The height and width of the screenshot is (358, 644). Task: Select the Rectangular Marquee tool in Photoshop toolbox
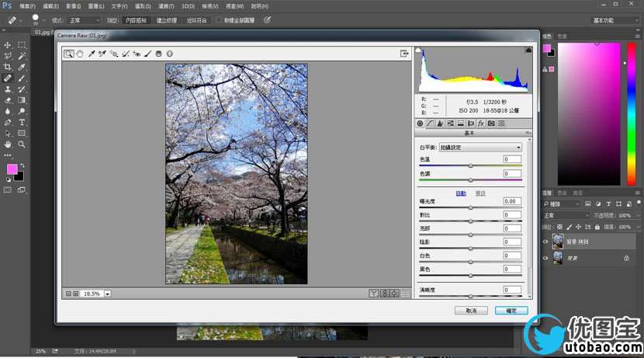(x=22, y=45)
